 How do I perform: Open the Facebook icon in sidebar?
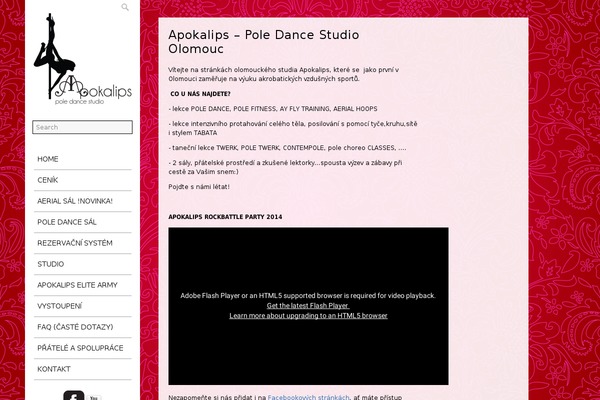pyautogui.click(x=74, y=395)
